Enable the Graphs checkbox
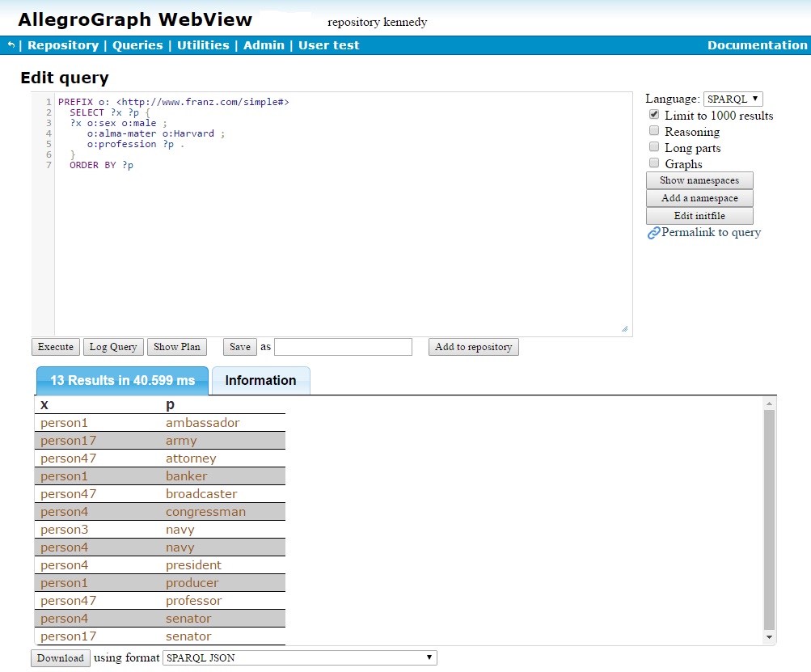Image resolution: width=811 pixels, height=672 pixels. (x=654, y=163)
